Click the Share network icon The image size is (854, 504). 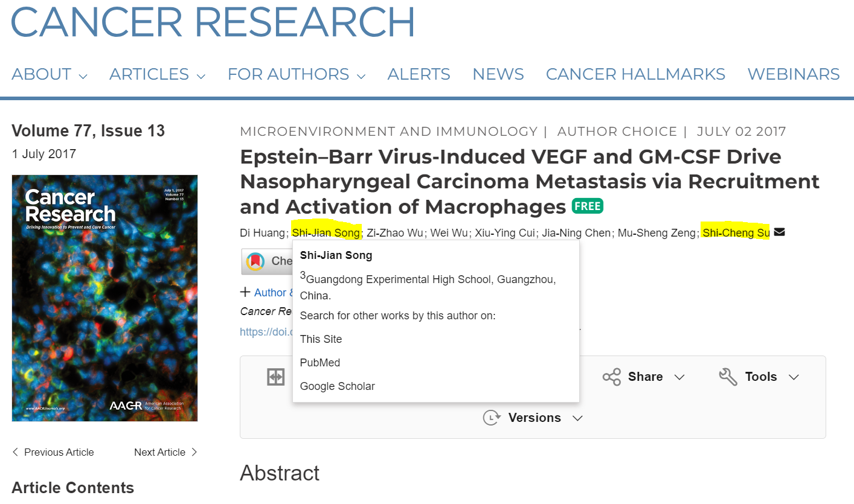pos(611,377)
